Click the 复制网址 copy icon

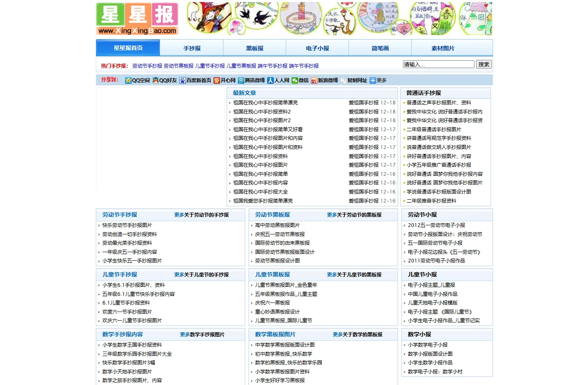(344, 80)
